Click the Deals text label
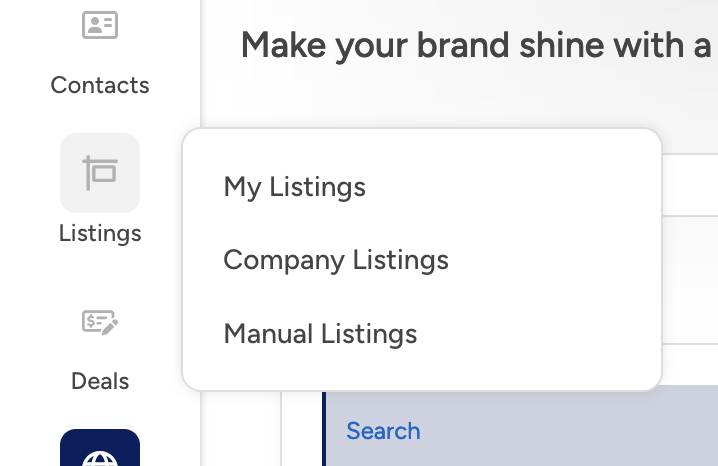Screen dimensions: 718x466 click(x=100, y=381)
